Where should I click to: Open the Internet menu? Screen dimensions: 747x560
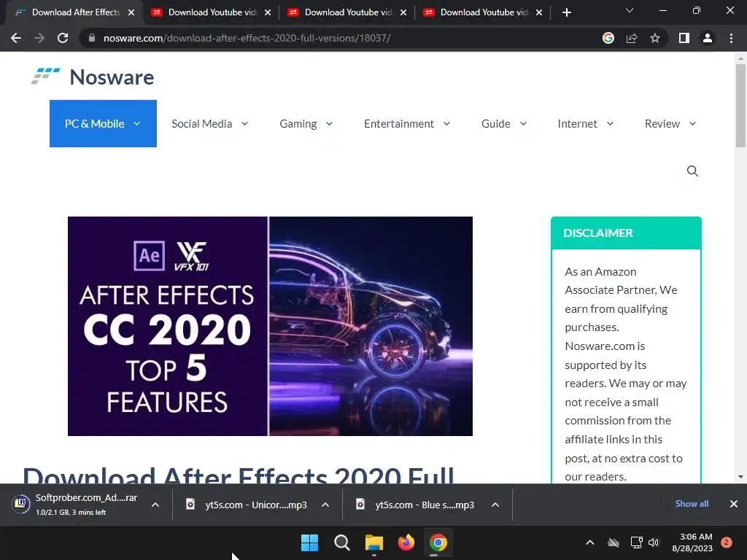(x=586, y=123)
